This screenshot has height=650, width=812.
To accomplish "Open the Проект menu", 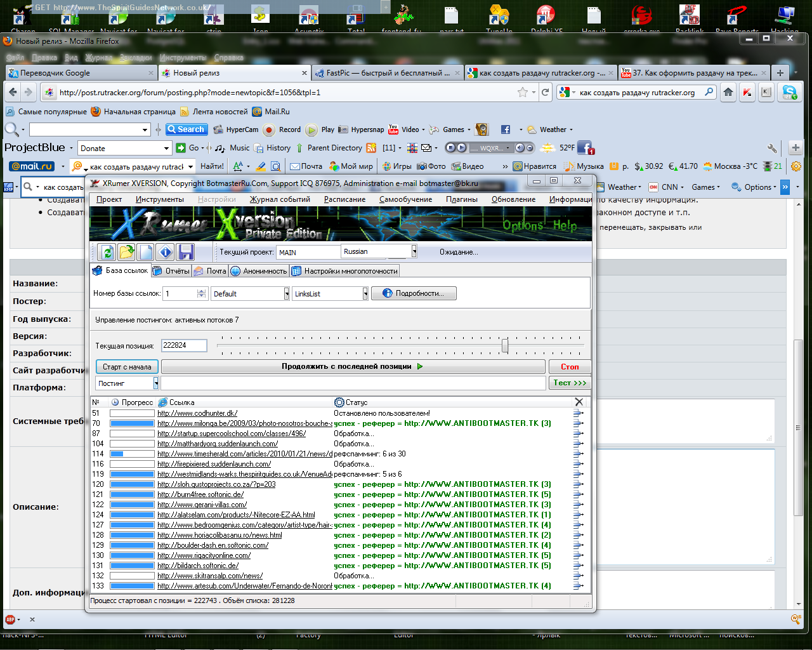I will click(x=109, y=199).
